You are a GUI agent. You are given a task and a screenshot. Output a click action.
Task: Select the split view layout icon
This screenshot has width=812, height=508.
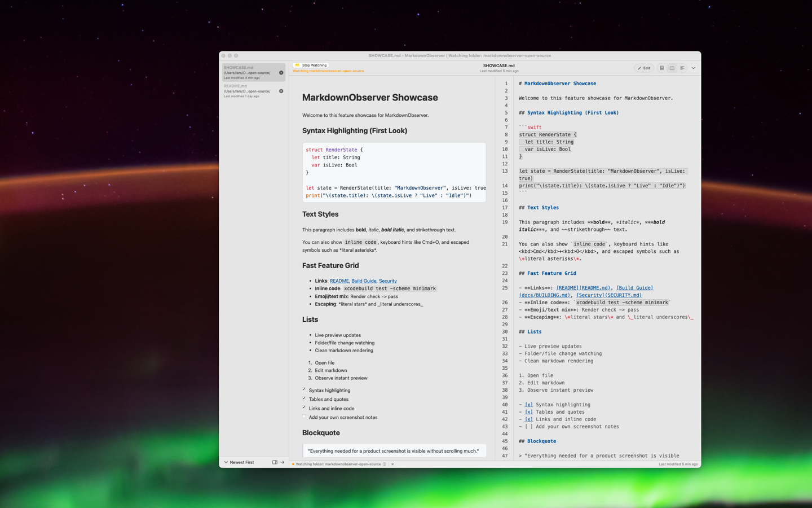coord(672,68)
